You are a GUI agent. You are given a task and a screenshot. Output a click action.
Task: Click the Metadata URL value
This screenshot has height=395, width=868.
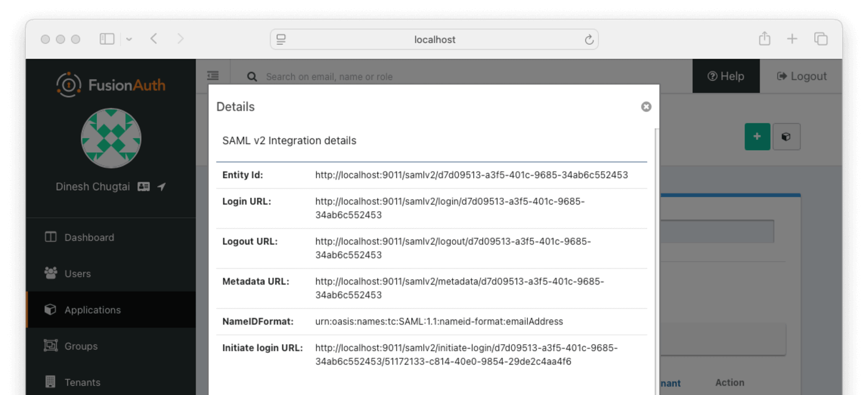click(x=459, y=288)
